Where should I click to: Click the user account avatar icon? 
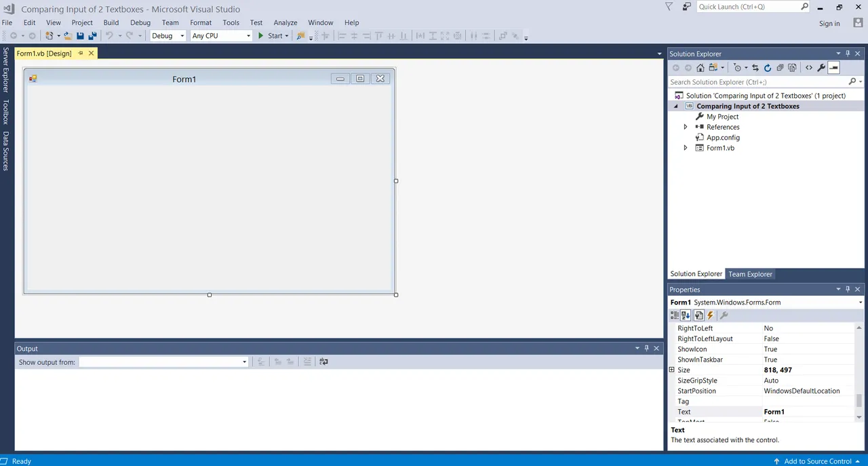[x=858, y=23]
